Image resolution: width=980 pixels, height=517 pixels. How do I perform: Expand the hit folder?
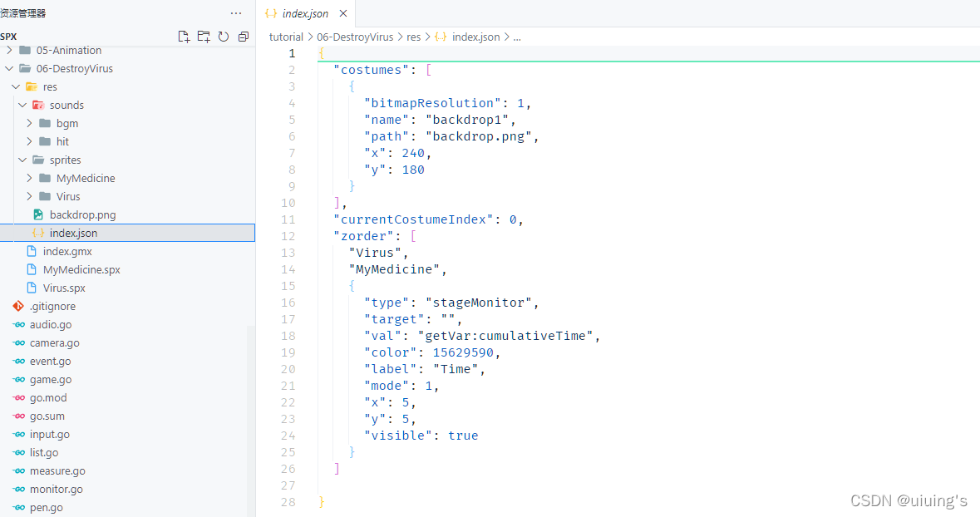(x=30, y=141)
